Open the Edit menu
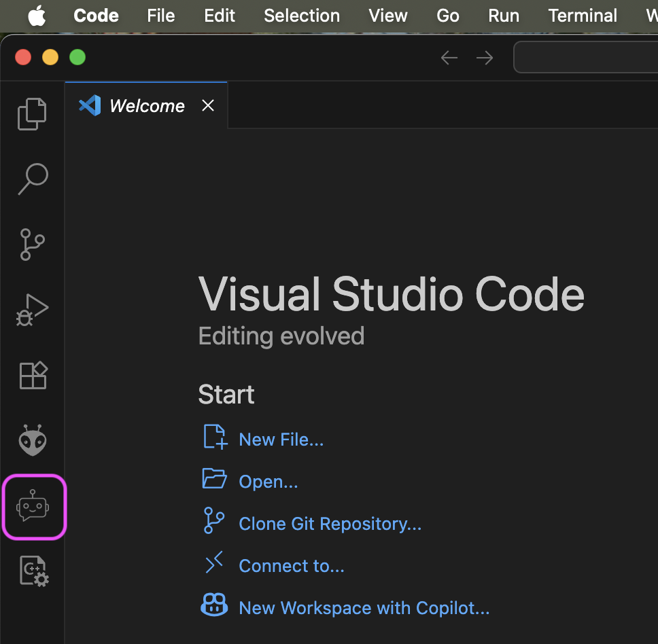This screenshot has height=644, width=658. (220, 16)
